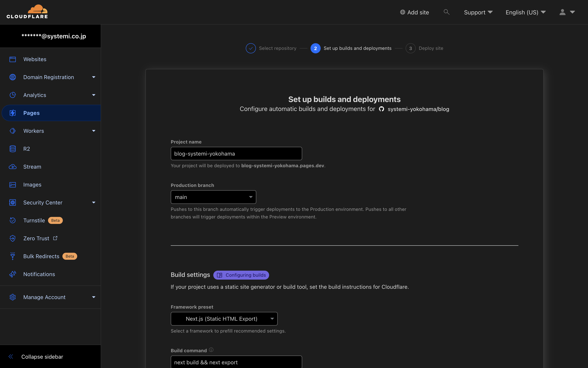Click the Bulk Redirects funnel icon
This screenshot has width=588, height=368.
pos(13,256)
